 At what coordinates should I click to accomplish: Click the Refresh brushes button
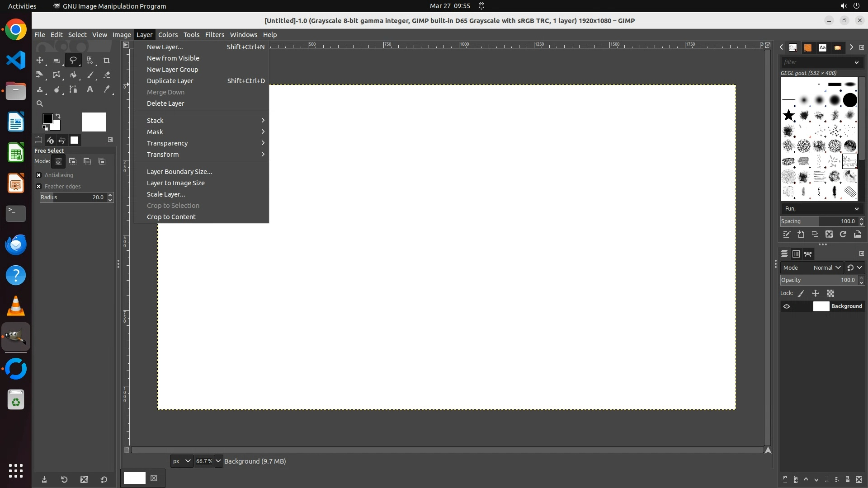tap(843, 235)
